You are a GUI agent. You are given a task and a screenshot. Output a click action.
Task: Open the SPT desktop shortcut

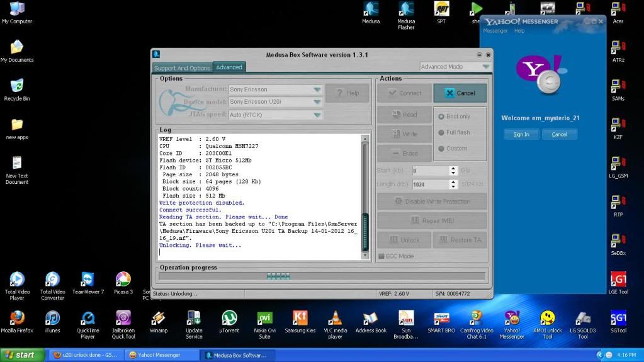pyautogui.click(x=441, y=13)
